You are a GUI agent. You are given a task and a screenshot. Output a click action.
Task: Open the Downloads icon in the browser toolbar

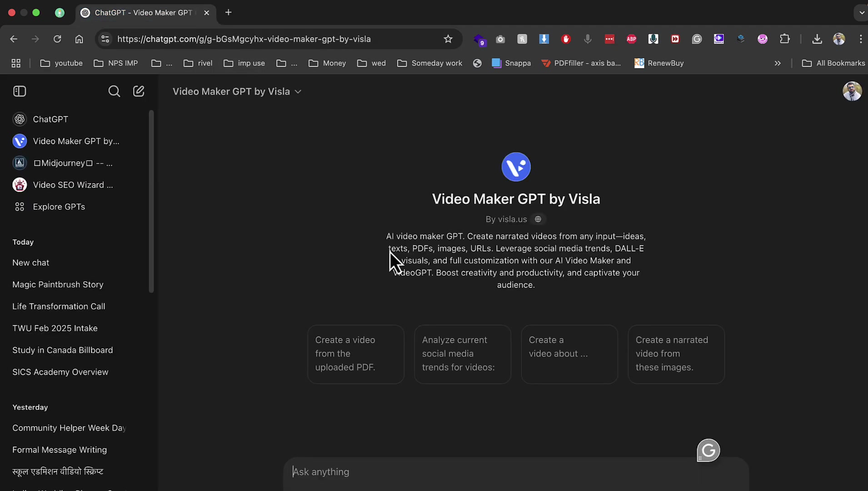pos(817,39)
